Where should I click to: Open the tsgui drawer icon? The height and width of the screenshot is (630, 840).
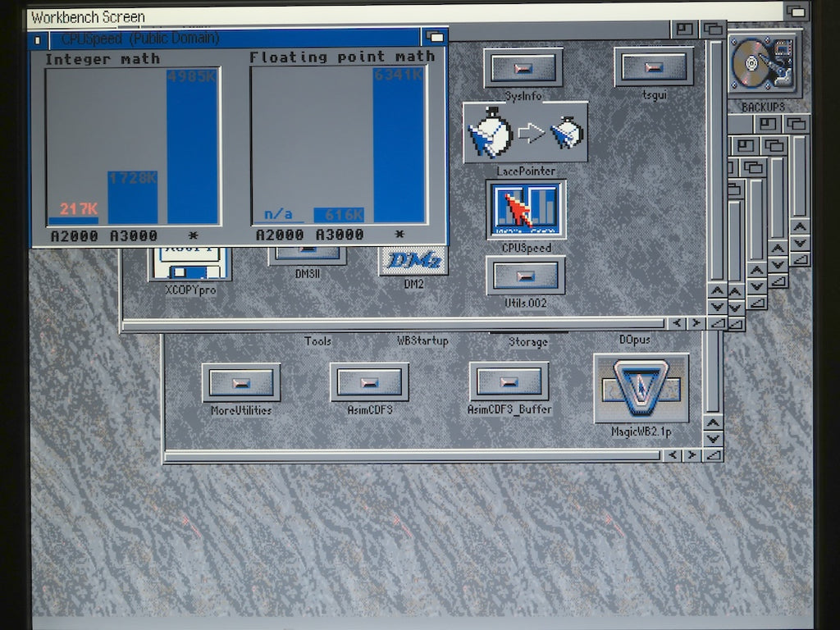click(653, 67)
